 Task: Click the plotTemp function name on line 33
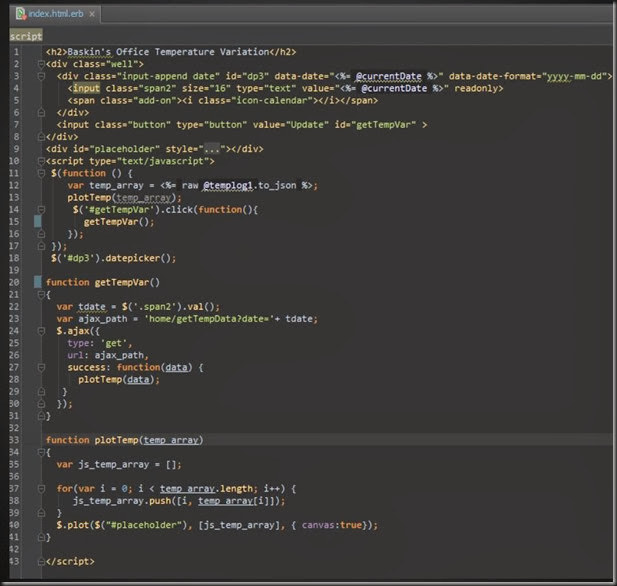click(x=115, y=440)
